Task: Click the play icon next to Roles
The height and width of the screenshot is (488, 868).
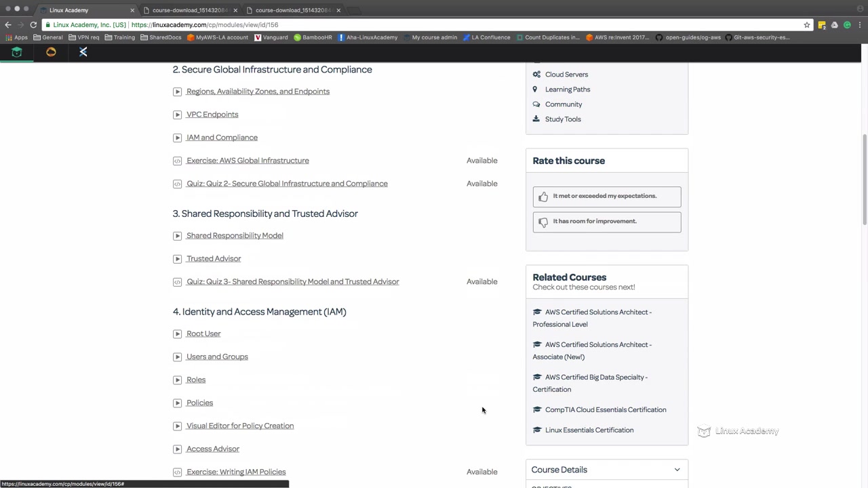Action: click(x=177, y=380)
